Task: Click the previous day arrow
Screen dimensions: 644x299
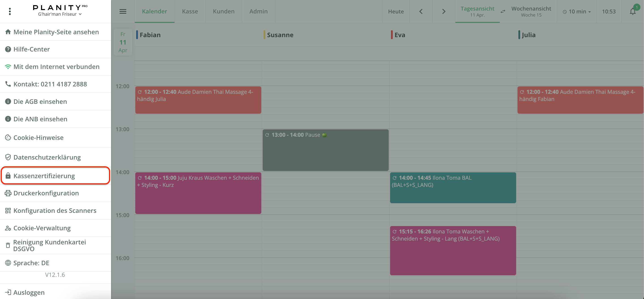Action: pyautogui.click(x=421, y=11)
